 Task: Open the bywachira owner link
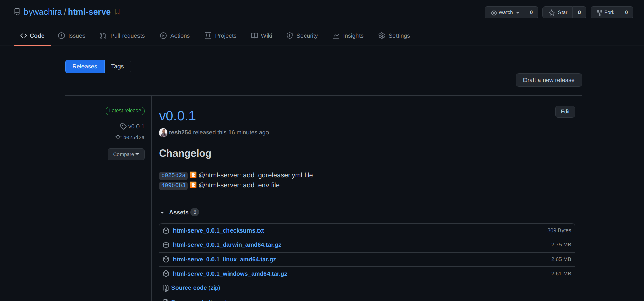click(x=43, y=12)
